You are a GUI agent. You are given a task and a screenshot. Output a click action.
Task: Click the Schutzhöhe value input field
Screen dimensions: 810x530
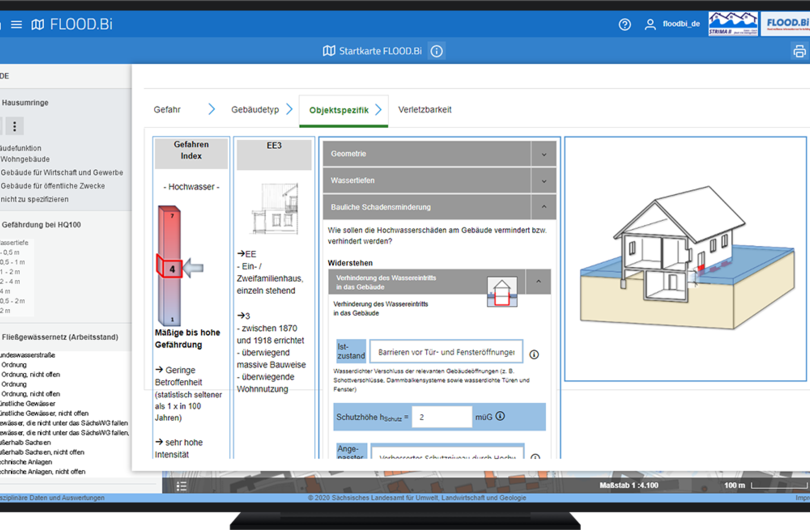point(441,417)
